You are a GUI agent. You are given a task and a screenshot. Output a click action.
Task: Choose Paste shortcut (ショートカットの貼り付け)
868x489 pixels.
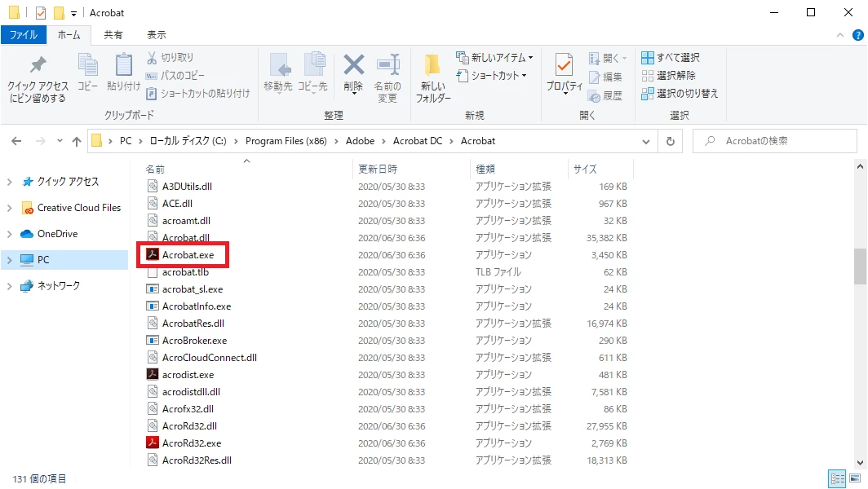point(197,94)
